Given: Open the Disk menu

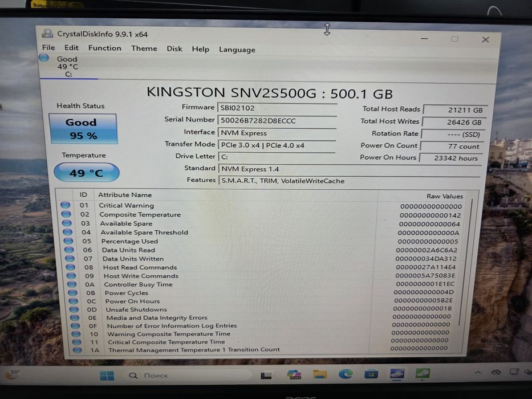Looking at the screenshot, I should (174, 49).
